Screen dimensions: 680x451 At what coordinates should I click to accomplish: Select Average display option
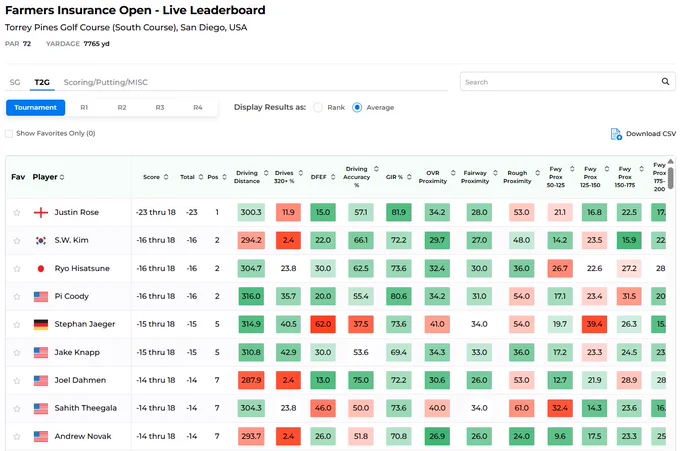point(357,108)
